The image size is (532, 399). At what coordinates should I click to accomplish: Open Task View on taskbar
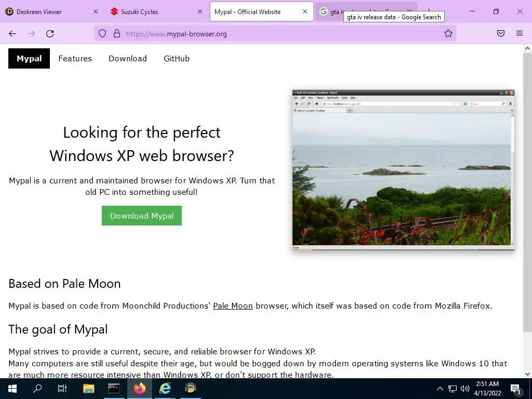[62, 389]
